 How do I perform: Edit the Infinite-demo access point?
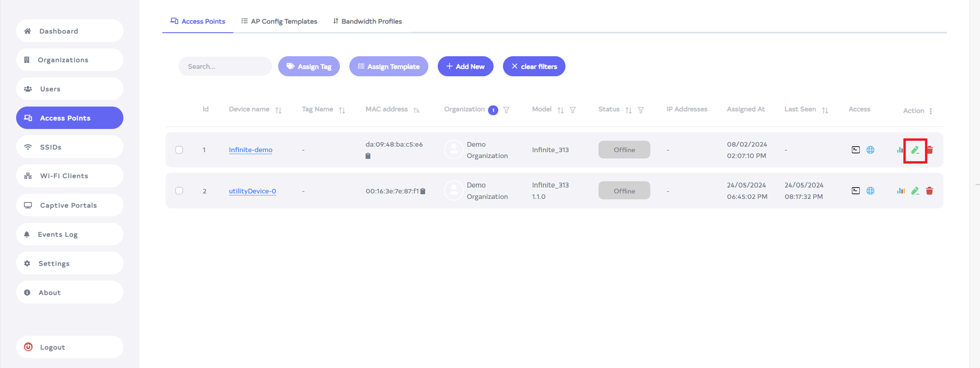[x=915, y=150]
